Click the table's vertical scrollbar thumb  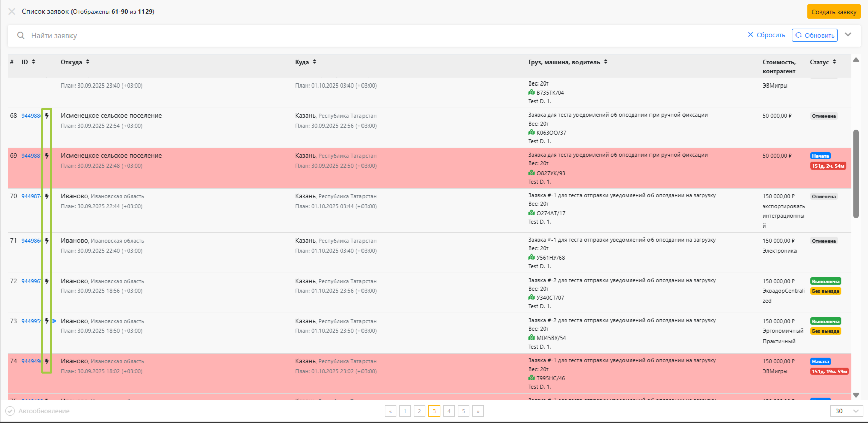(x=856, y=174)
